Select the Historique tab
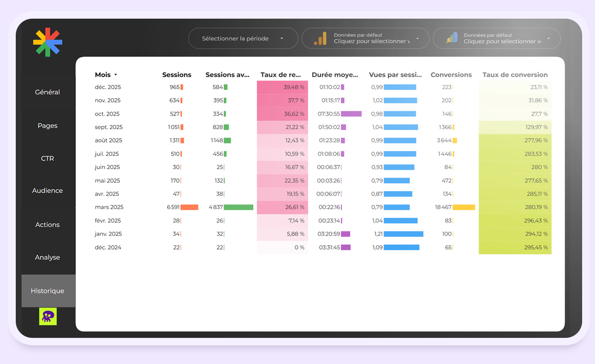 pyautogui.click(x=47, y=291)
